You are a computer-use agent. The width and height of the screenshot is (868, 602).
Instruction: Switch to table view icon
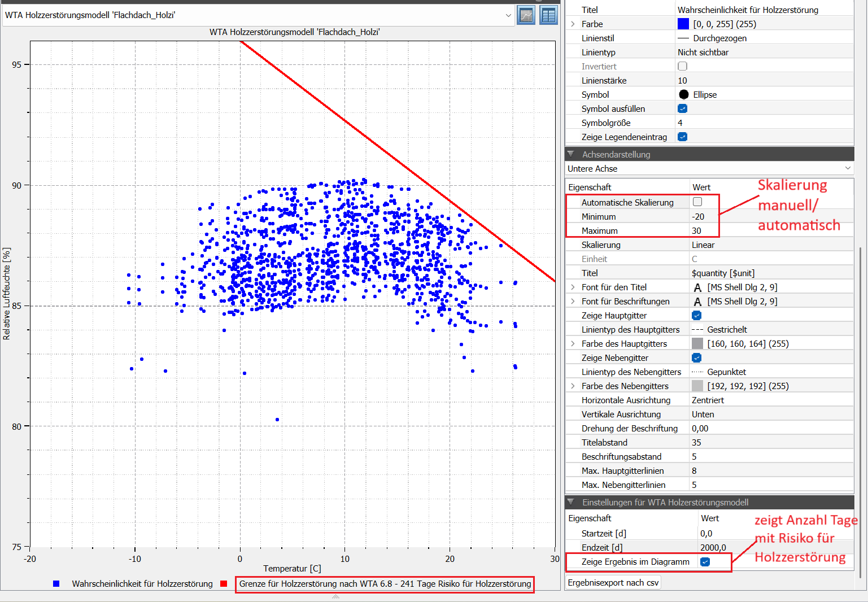pyautogui.click(x=548, y=15)
